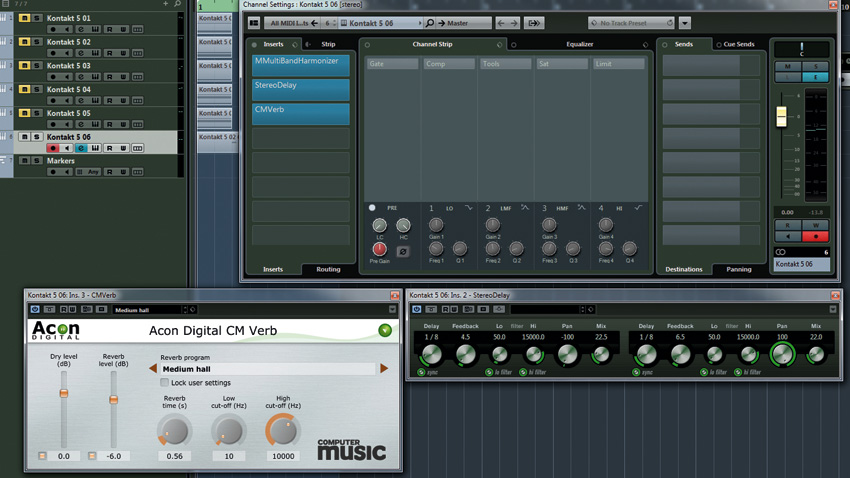Open the StereoDelay insert slot

coord(301,89)
